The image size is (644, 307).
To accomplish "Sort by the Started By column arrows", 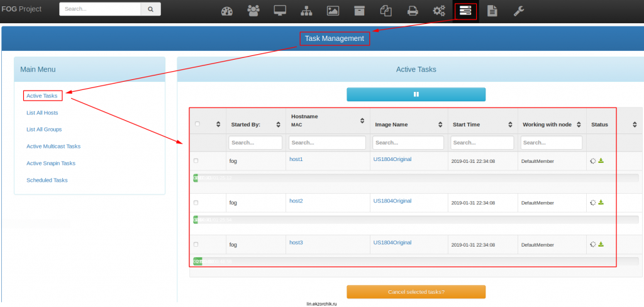I will (x=279, y=125).
